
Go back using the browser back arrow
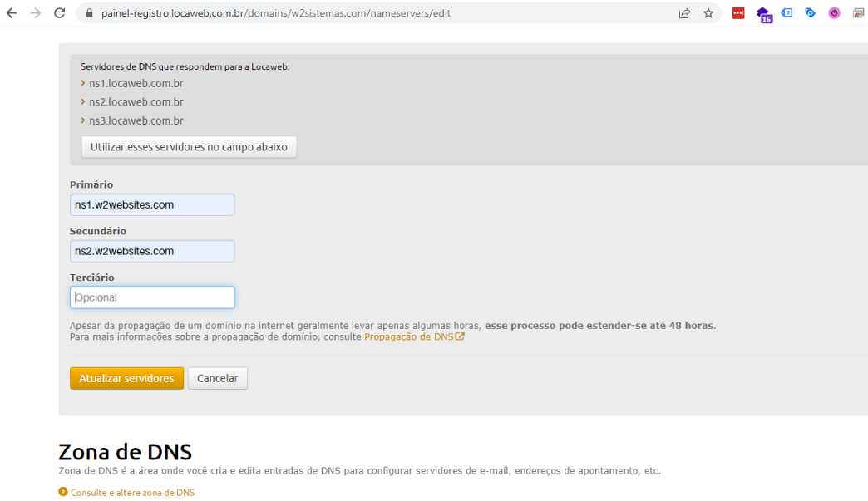12,13
